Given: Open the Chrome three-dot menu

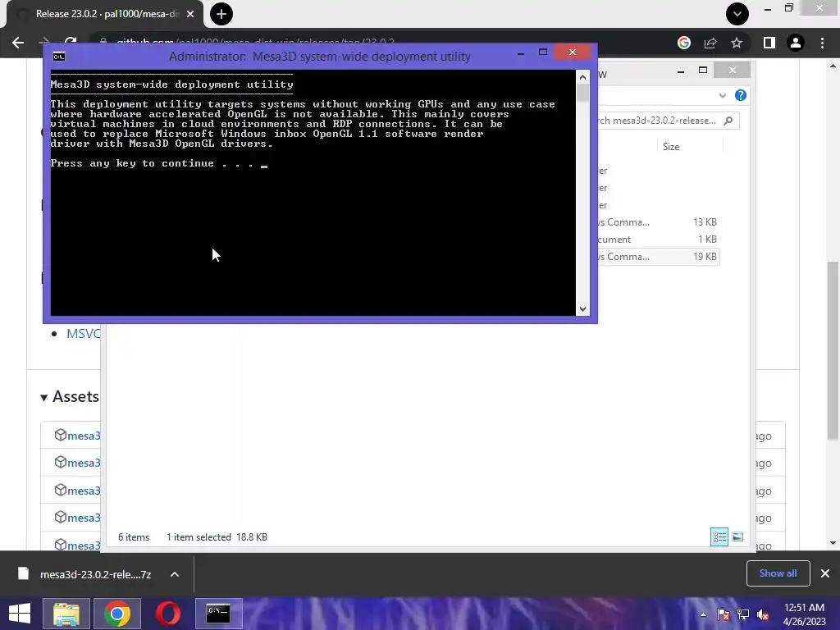Looking at the screenshot, I should [822, 43].
